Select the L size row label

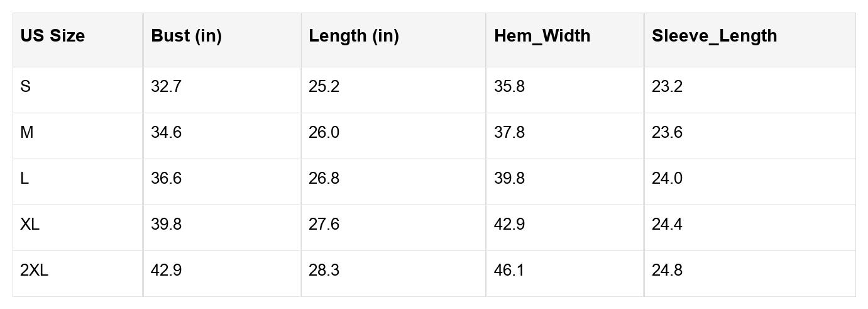coord(25,179)
